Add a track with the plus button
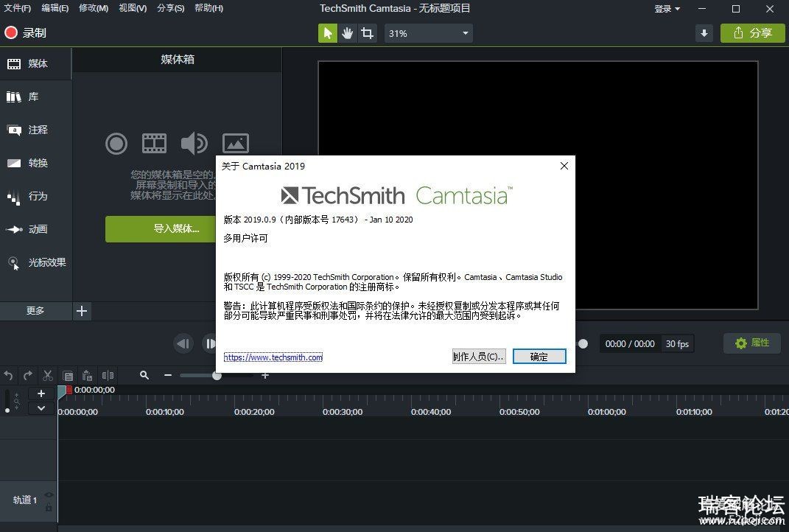Screen dimensions: 789x532 tap(41, 393)
